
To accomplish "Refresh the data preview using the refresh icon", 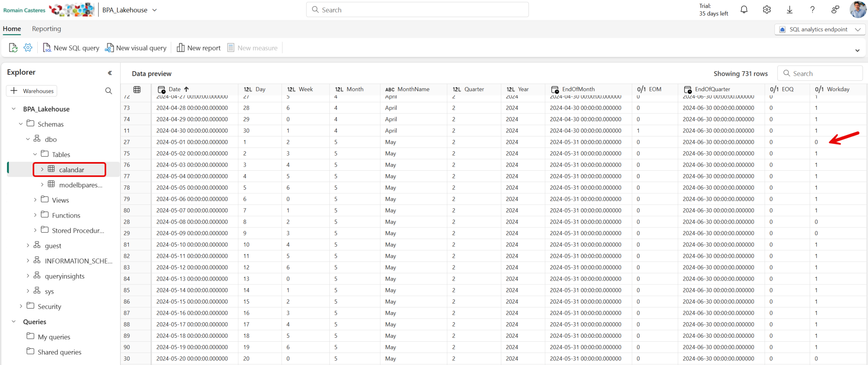I will tap(13, 47).
